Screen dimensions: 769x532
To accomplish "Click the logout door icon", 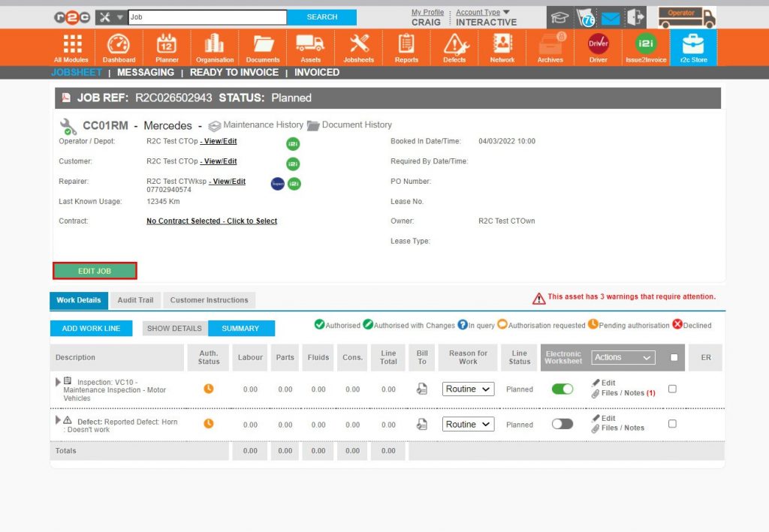I will coord(635,18).
